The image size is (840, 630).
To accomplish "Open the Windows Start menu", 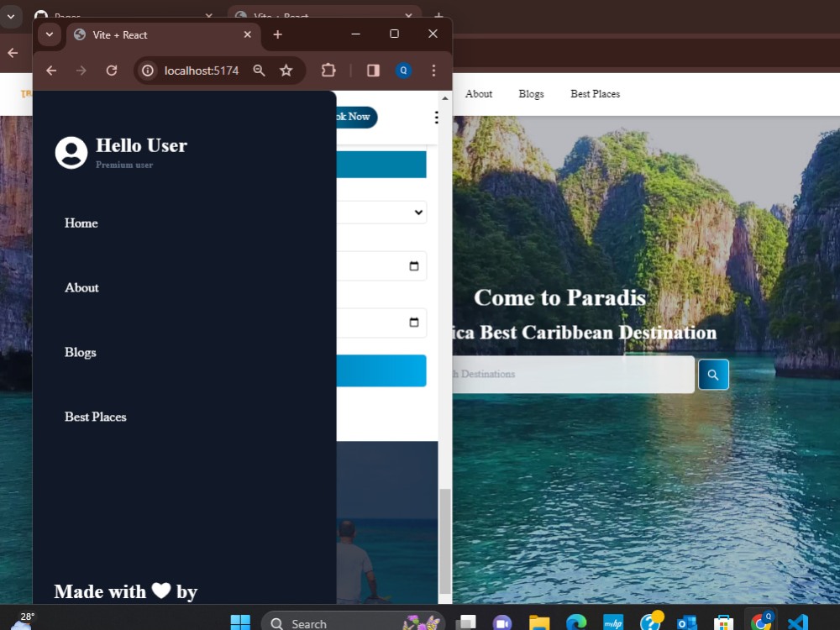I will (x=240, y=622).
